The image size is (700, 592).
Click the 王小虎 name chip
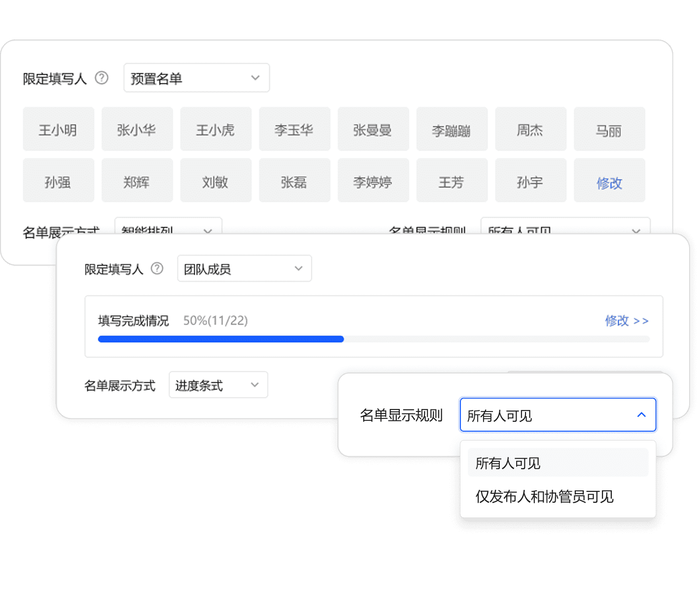215,130
